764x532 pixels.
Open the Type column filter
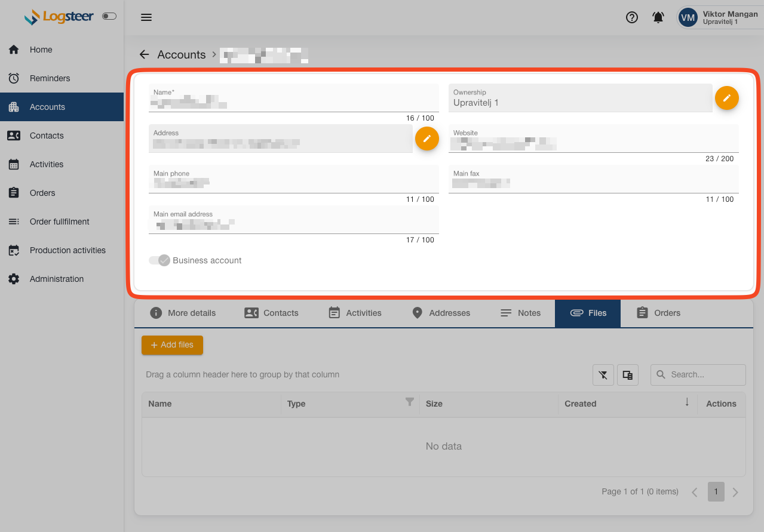click(x=410, y=402)
